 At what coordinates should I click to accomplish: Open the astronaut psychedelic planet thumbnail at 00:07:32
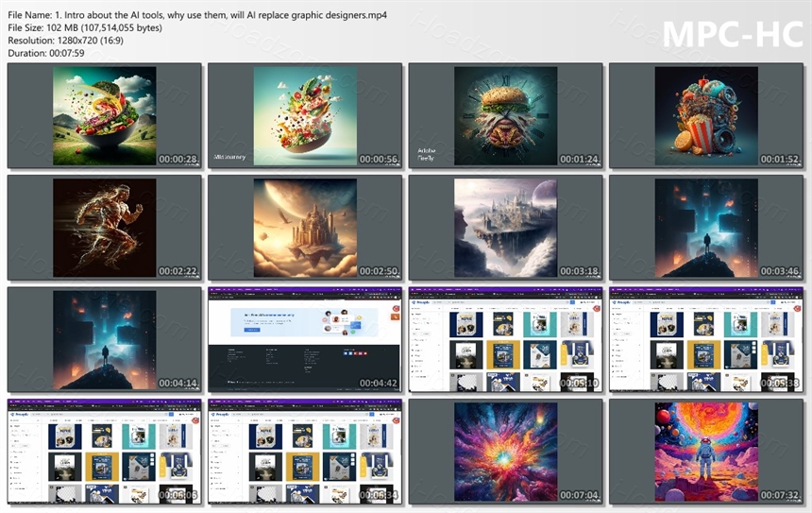[x=706, y=452]
